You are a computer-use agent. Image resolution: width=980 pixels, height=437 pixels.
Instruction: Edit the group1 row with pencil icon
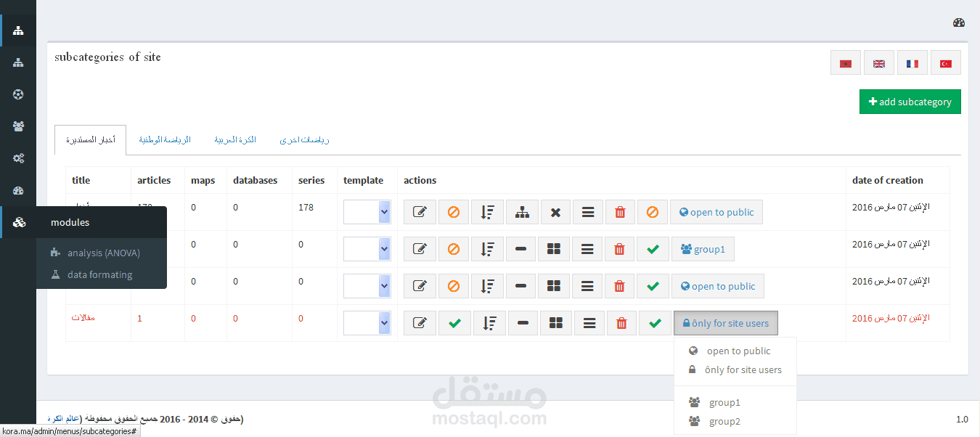point(420,249)
